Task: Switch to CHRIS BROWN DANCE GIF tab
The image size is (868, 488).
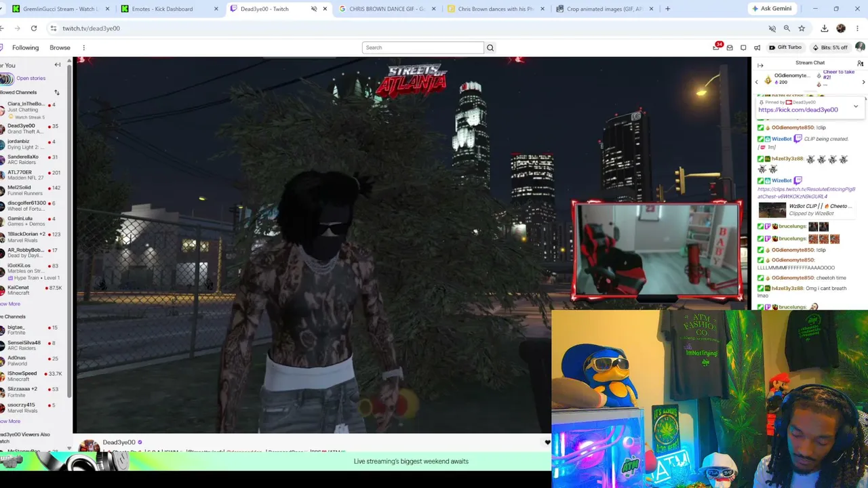Action: pos(387,9)
